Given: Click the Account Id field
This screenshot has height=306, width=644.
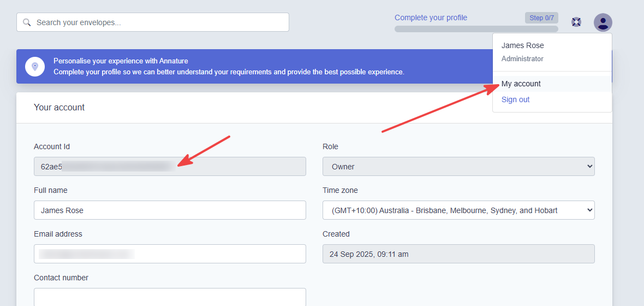Looking at the screenshot, I should pos(170,167).
